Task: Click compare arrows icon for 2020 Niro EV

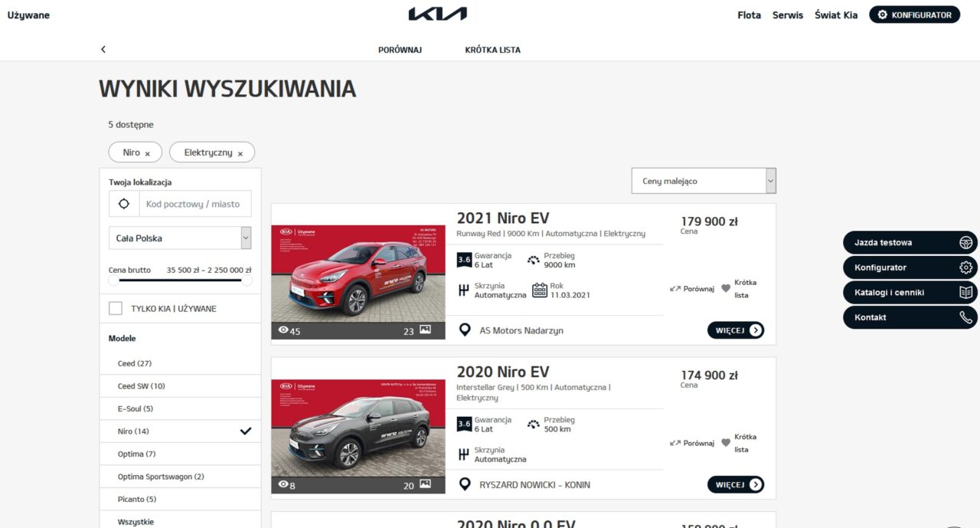Action: point(675,443)
